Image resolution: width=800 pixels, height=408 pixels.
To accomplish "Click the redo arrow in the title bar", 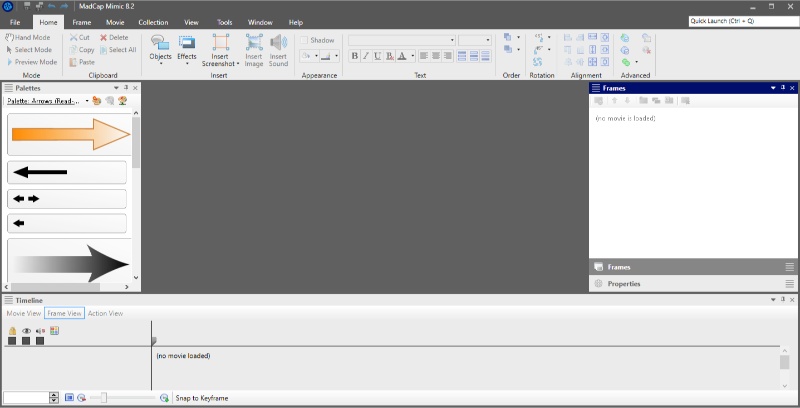I will [x=64, y=7].
